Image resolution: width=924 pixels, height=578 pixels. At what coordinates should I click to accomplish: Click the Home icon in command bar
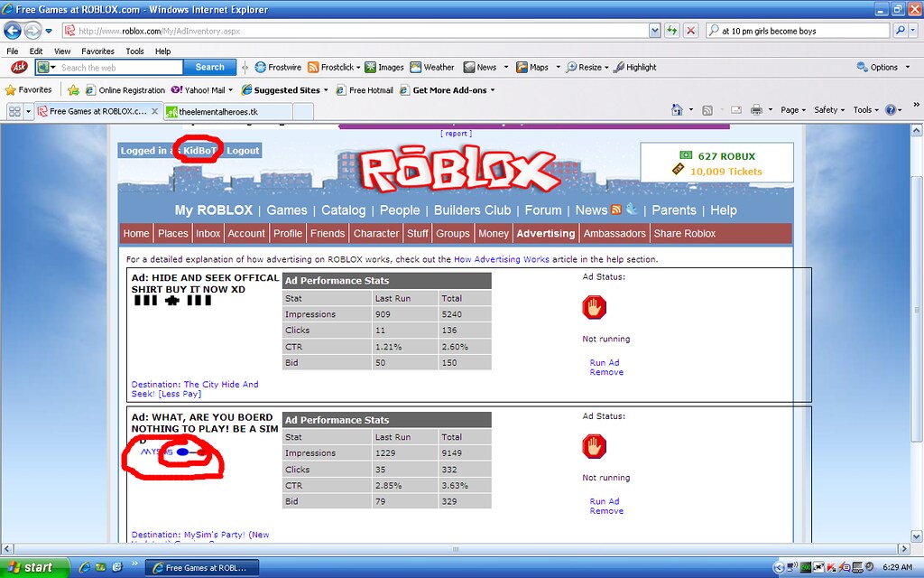pyautogui.click(x=677, y=110)
